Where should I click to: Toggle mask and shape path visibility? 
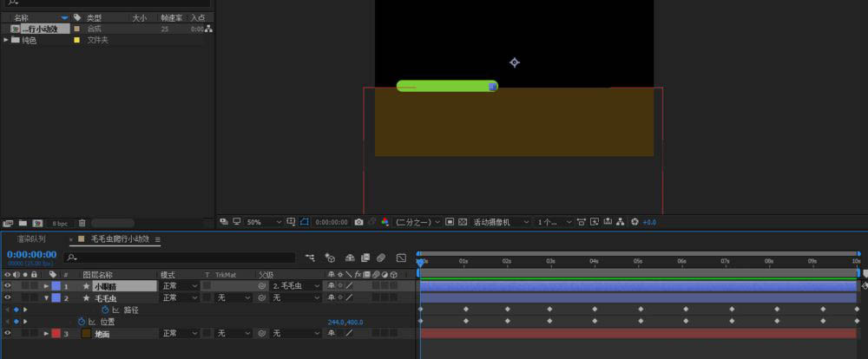(305, 222)
